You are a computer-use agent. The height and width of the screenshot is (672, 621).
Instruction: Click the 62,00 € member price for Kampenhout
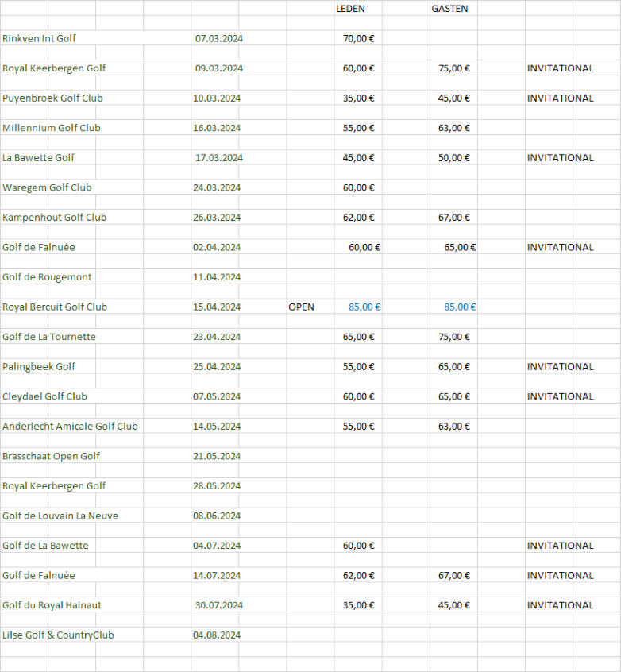[x=359, y=218]
